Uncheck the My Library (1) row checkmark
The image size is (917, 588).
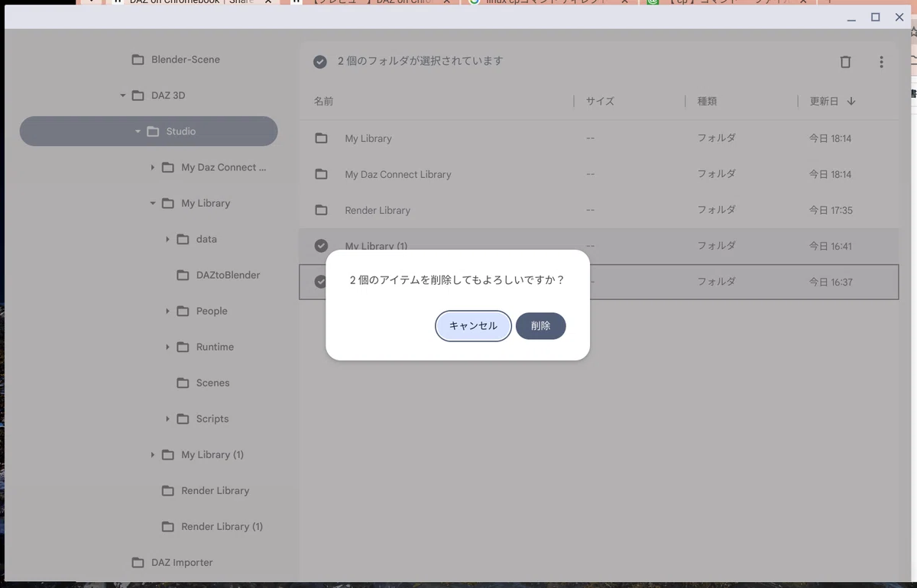pos(321,246)
